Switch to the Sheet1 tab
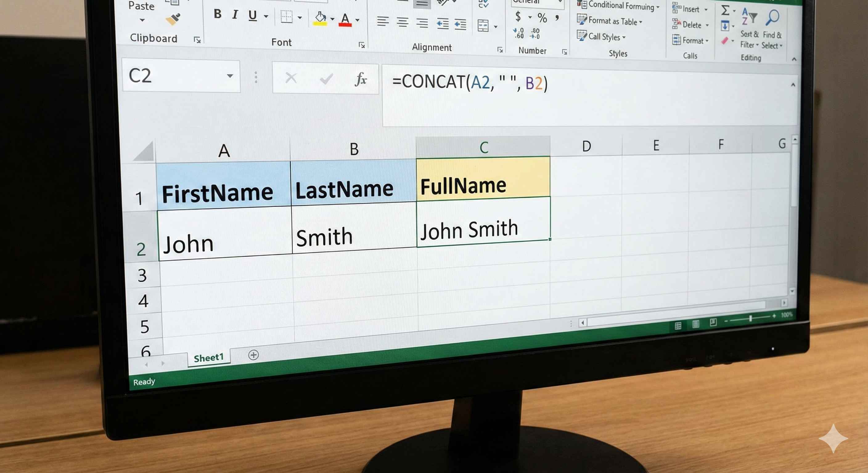The width and height of the screenshot is (868, 473). [209, 358]
